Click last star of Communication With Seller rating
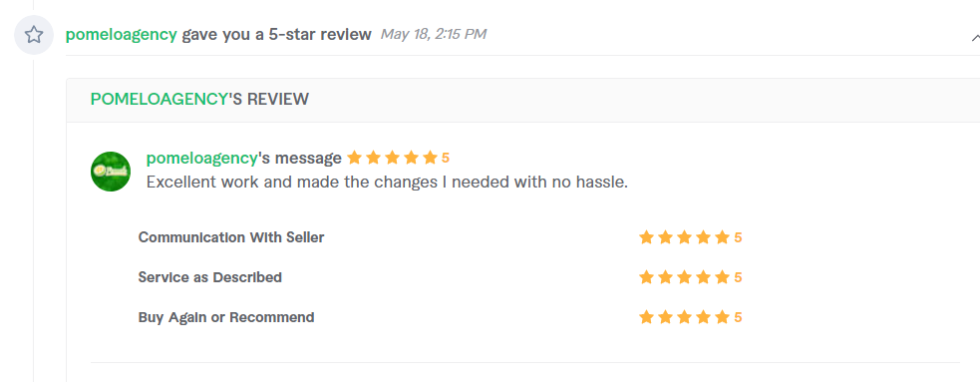Viewport: 980px width, 382px height. point(722,237)
